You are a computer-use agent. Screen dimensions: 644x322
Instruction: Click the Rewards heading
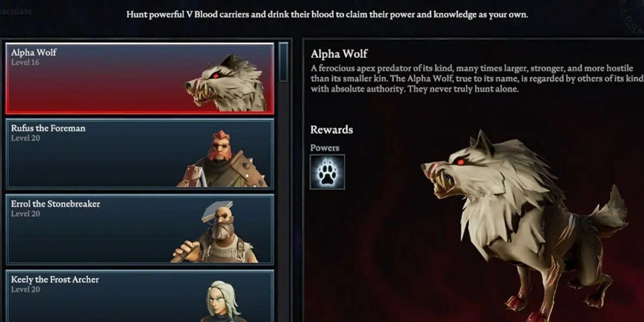pyautogui.click(x=331, y=129)
